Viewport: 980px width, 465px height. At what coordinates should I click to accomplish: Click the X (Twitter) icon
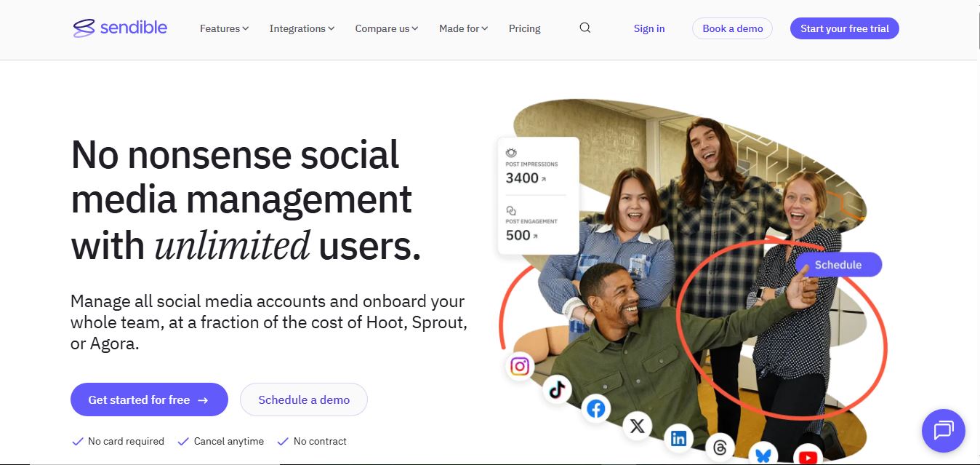638,426
